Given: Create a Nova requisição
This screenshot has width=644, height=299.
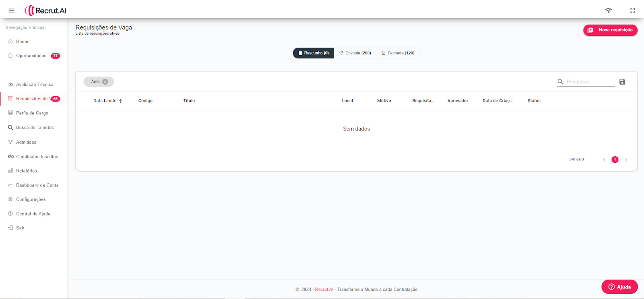Looking at the screenshot, I should pos(610,30).
